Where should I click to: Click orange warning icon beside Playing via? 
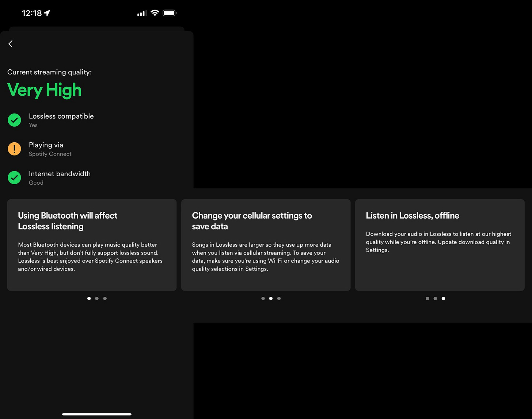click(x=15, y=149)
